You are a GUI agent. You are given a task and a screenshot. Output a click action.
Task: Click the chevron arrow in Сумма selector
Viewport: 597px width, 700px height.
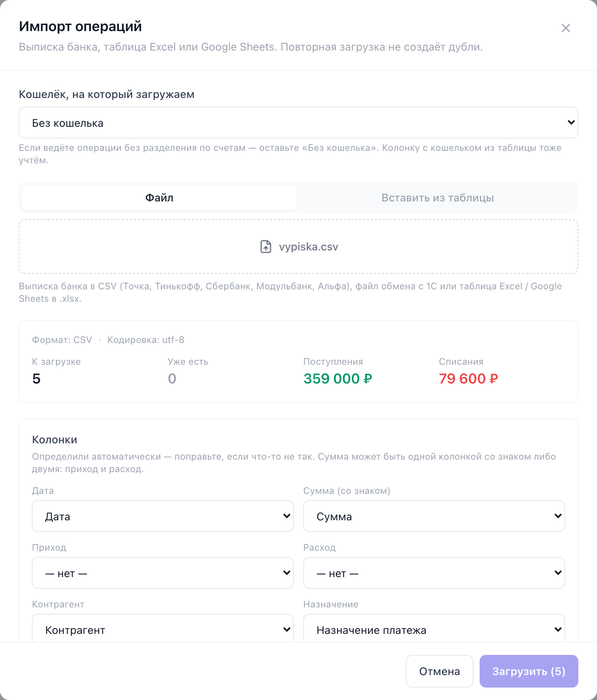558,516
